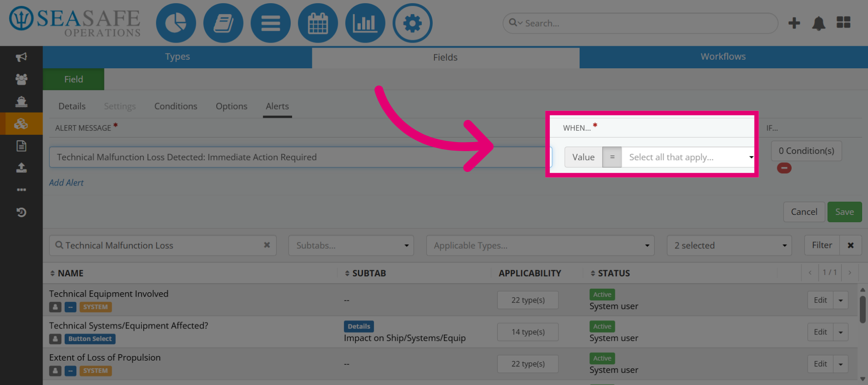Click the Details subtab badge

pyautogui.click(x=359, y=326)
